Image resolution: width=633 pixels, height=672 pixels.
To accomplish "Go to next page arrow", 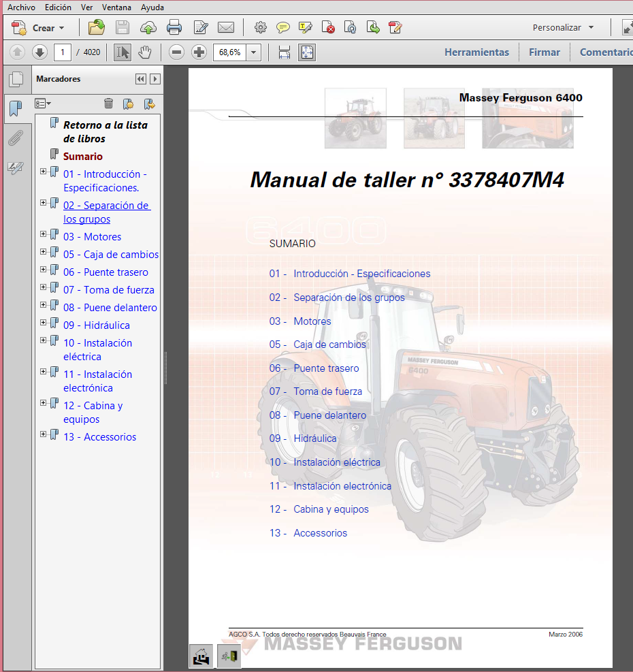I will [39, 52].
